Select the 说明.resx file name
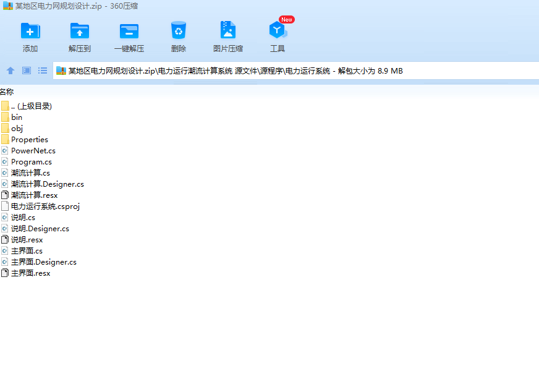The height and width of the screenshot is (392, 539). pos(27,240)
